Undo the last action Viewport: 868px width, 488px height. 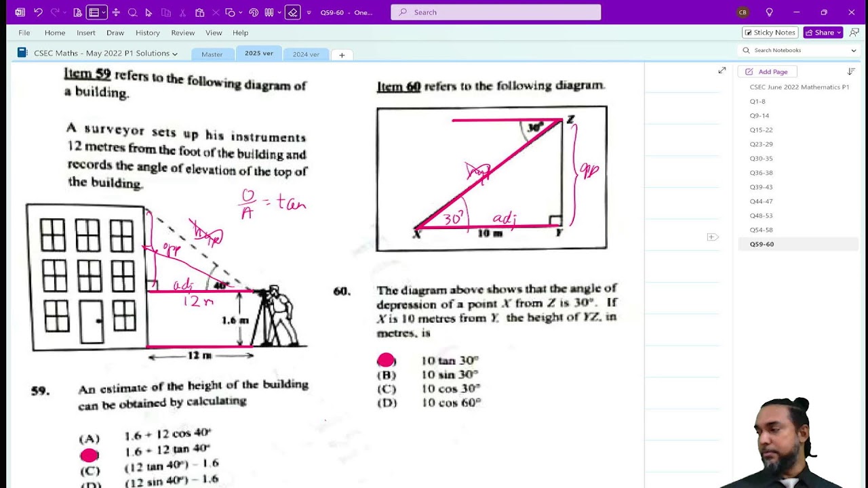38,12
